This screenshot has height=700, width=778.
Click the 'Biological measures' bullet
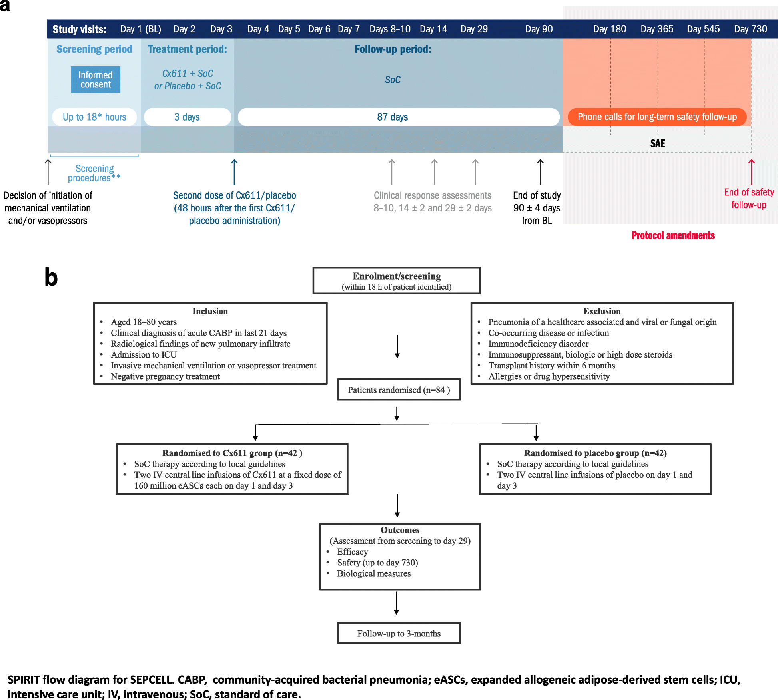(374, 573)
